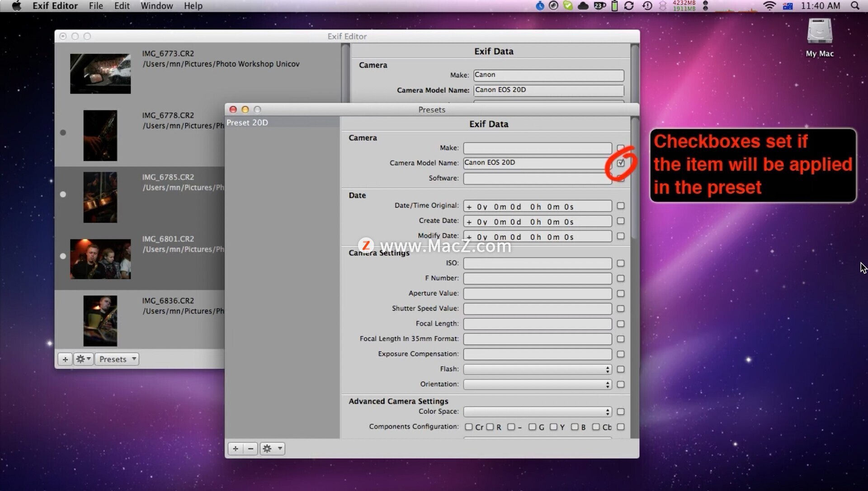Select IMG_6801.CR2 thumbnail

pos(100,259)
